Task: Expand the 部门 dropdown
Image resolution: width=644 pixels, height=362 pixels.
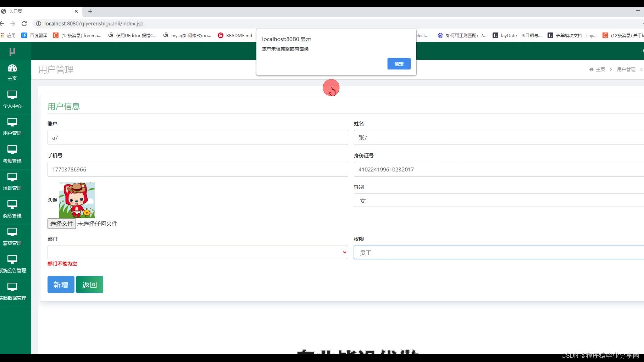Action: tap(198, 252)
